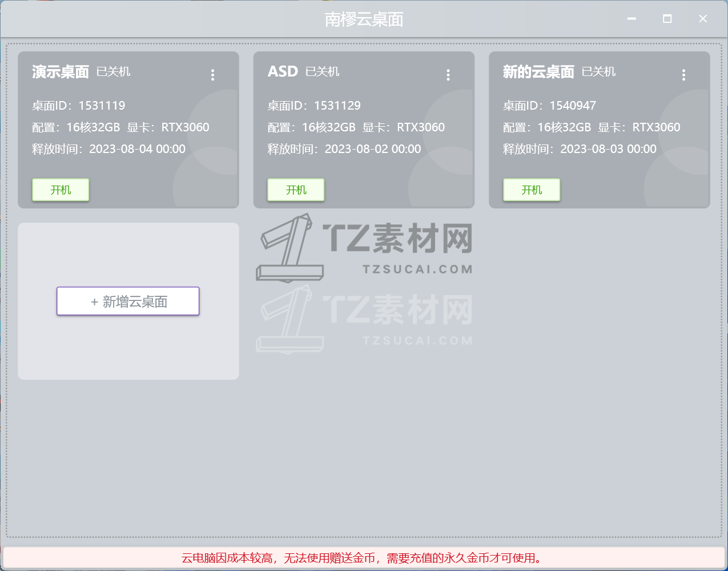Screen dimensions: 728x571
Task: Click 开机 on the ASD card
Action: (296, 190)
